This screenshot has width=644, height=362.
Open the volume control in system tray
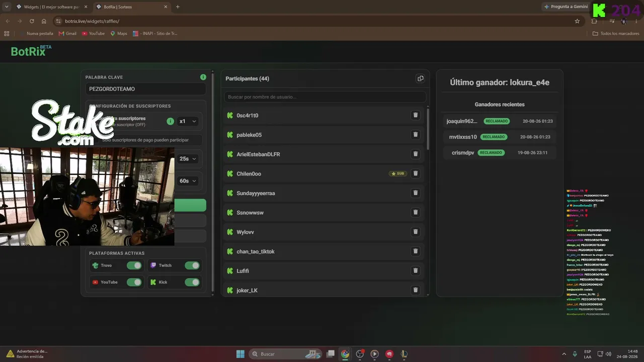(x=608, y=354)
